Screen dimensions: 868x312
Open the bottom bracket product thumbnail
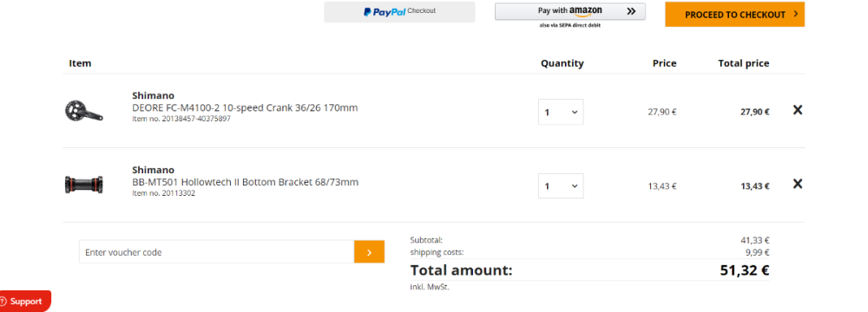(x=83, y=185)
